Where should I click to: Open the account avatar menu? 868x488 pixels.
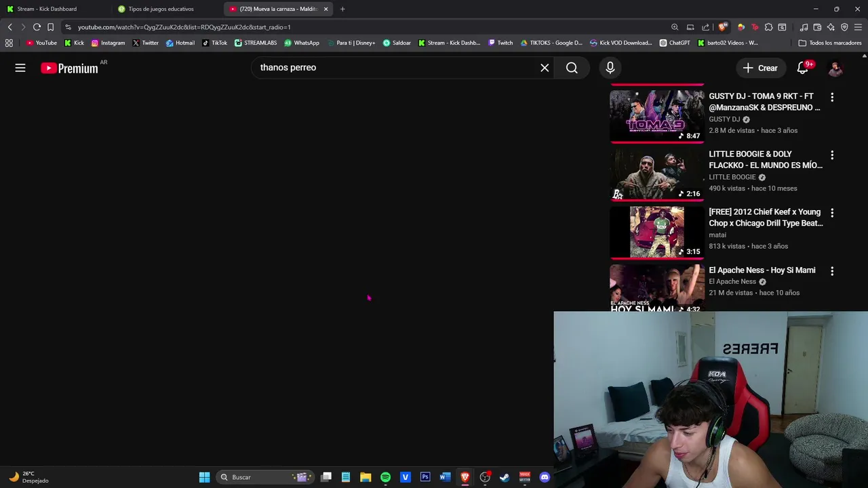point(835,68)
